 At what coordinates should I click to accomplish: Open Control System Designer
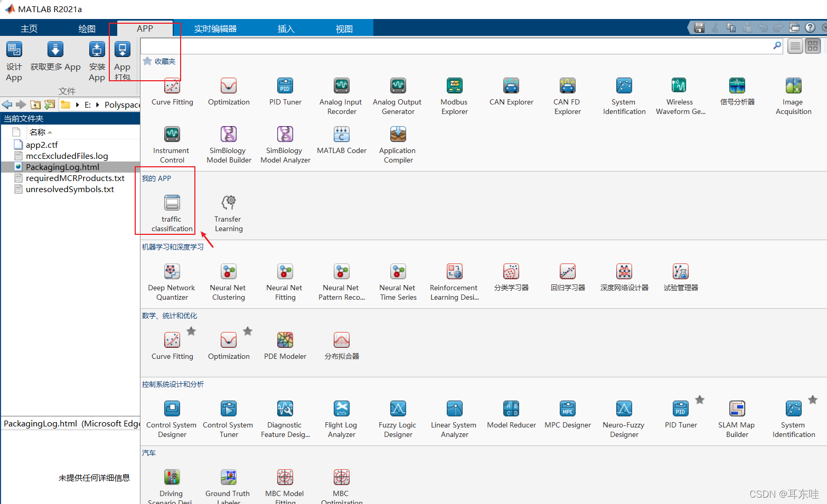(172, 420)
